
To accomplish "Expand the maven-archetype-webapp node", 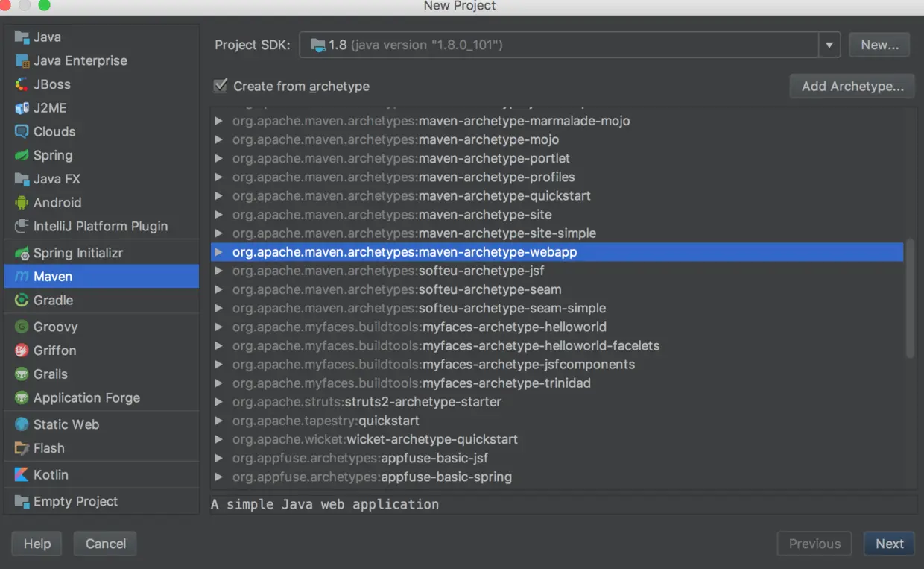I will (218, 252).
